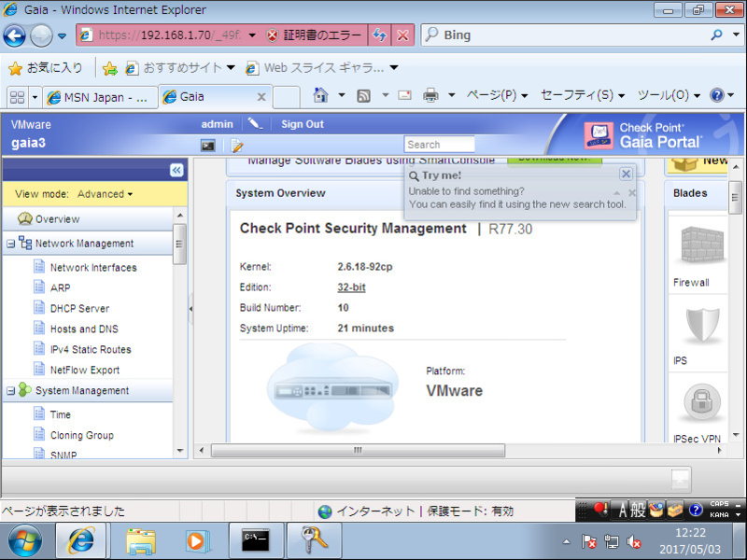747x560 pixels.
Task: Open the IE Help question mark icon
Action: pyautogui.click(x=717, y=95)
